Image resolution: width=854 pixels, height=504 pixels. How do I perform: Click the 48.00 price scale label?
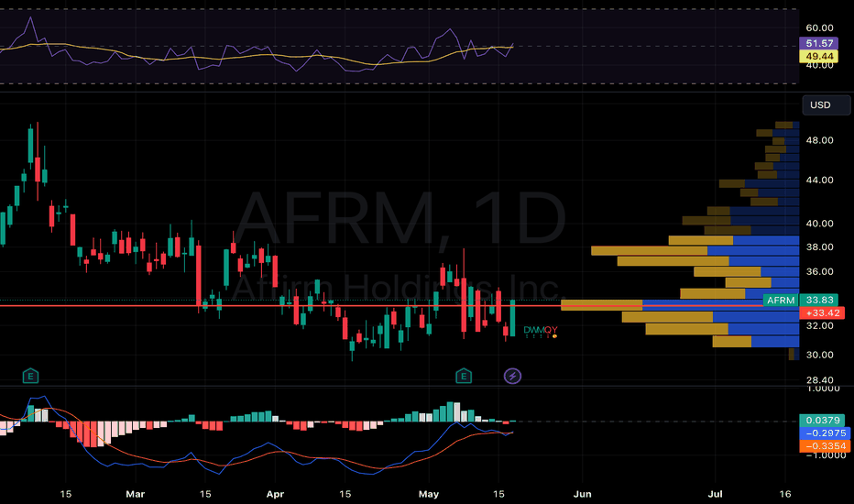[819, 140]
